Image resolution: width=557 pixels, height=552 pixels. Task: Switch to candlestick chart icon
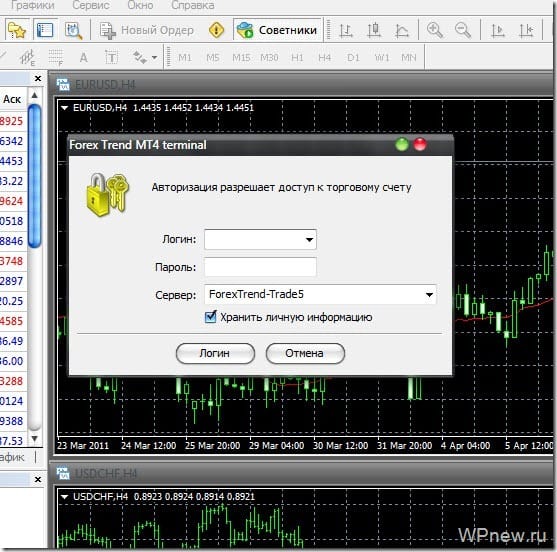pyautogui.click(x=374, y=31)
